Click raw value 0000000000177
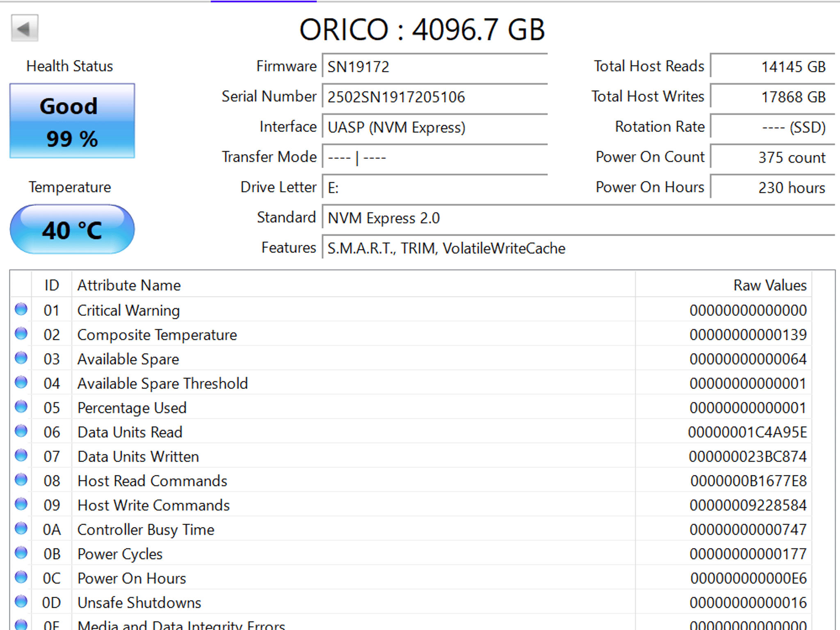The image size is (840, 630). pyautogui.click(x=748, y=554)
